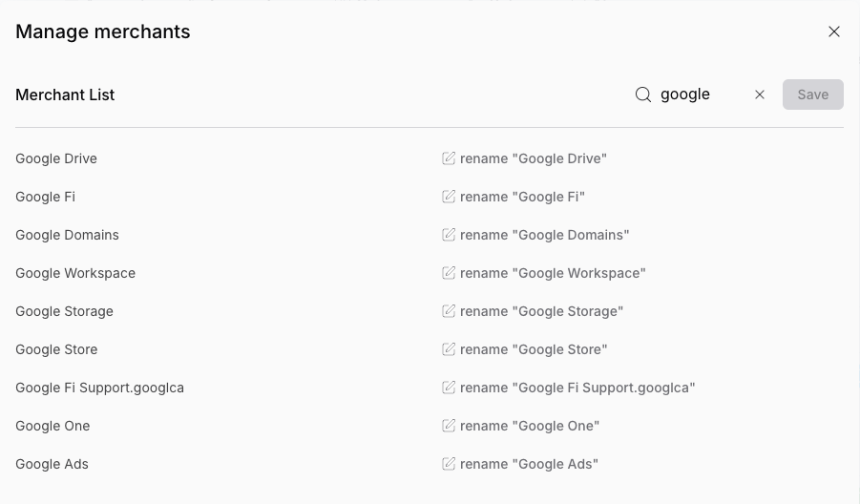
Task: Click rename "Google Fi Support.googlca" link
Action: (x=577, y=388)
